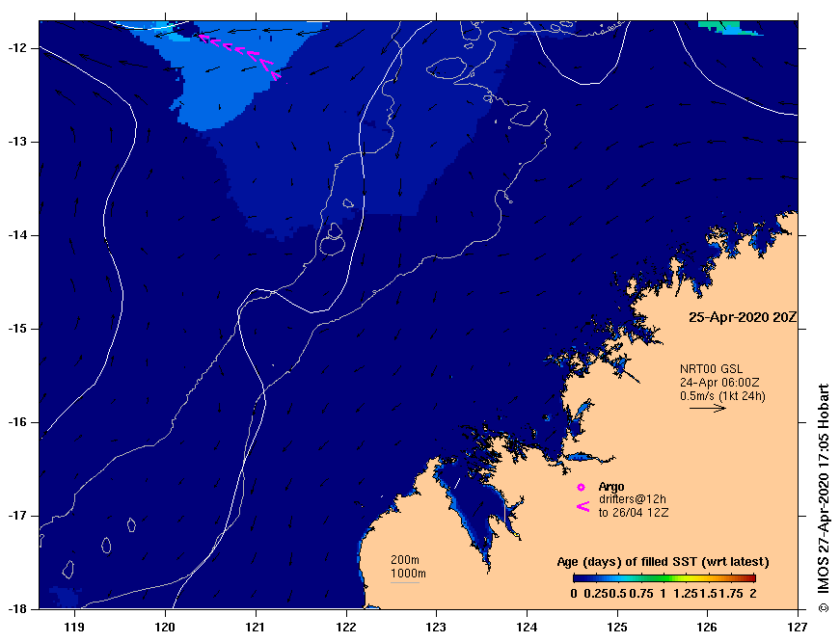Click the latitude axis label -12
Viewport: 840px width, 642px height.
click(17, 48)
